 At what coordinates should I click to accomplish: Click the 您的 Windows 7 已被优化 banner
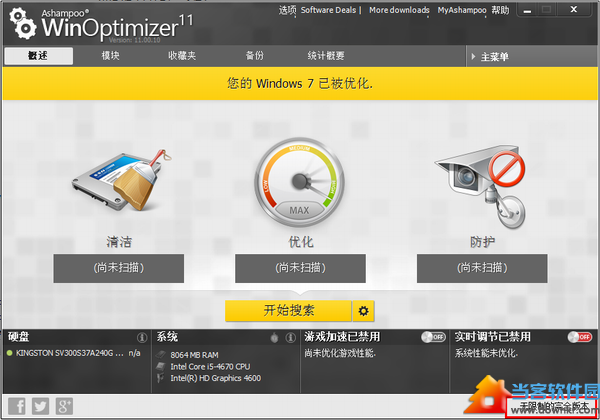pyautogui.click(x=300, y=83)
